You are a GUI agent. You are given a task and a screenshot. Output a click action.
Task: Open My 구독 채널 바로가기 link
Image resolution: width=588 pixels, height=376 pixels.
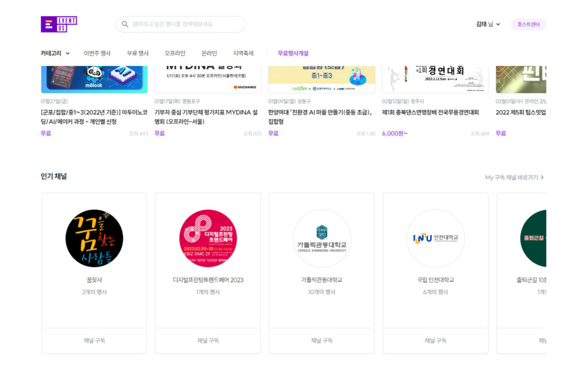pos(514,177)
